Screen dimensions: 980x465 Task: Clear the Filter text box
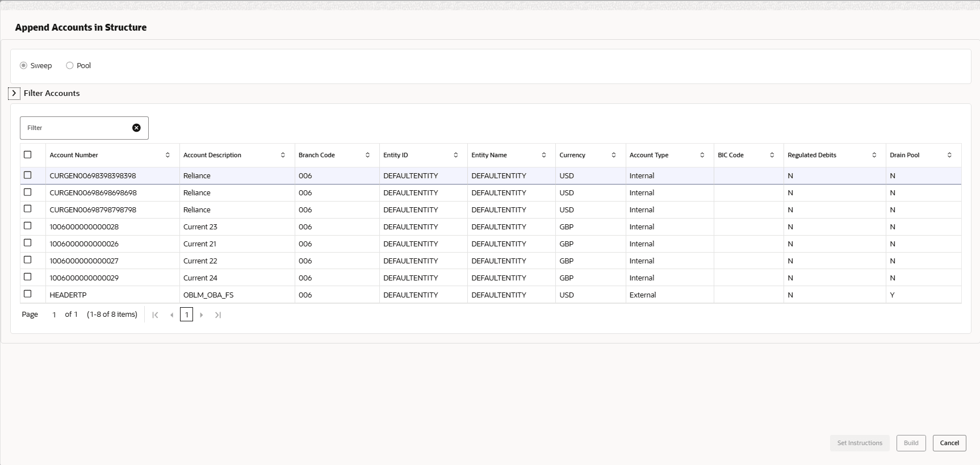[x=136, y=128]
